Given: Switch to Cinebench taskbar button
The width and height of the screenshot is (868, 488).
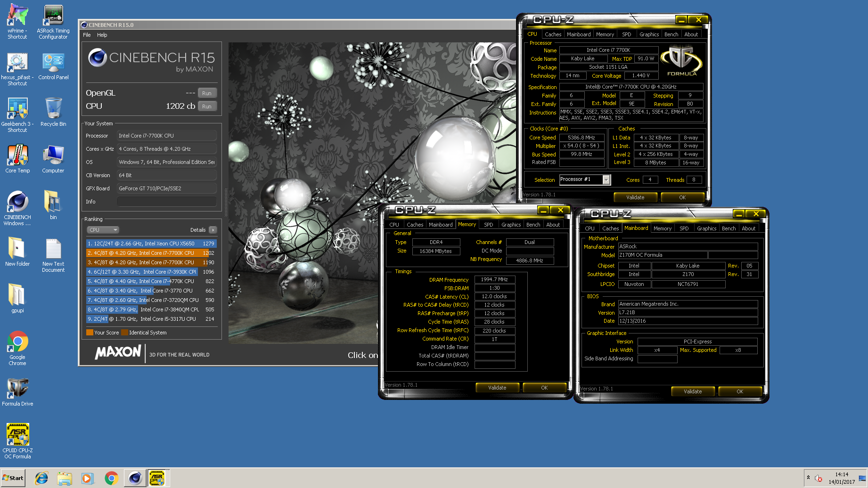Looking at the screenshot, I should click(135, 478).
